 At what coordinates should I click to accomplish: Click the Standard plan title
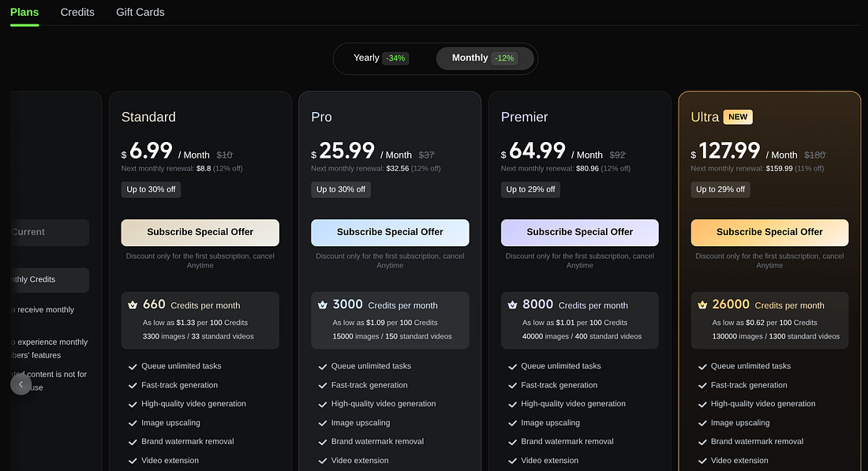148,117
